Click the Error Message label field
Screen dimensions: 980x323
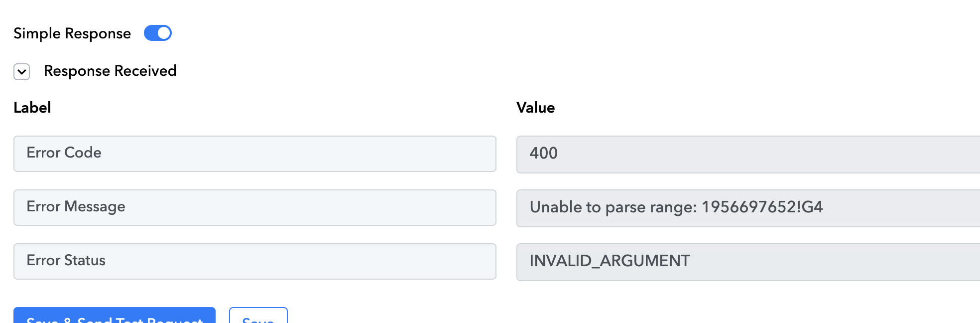(255, 207)
